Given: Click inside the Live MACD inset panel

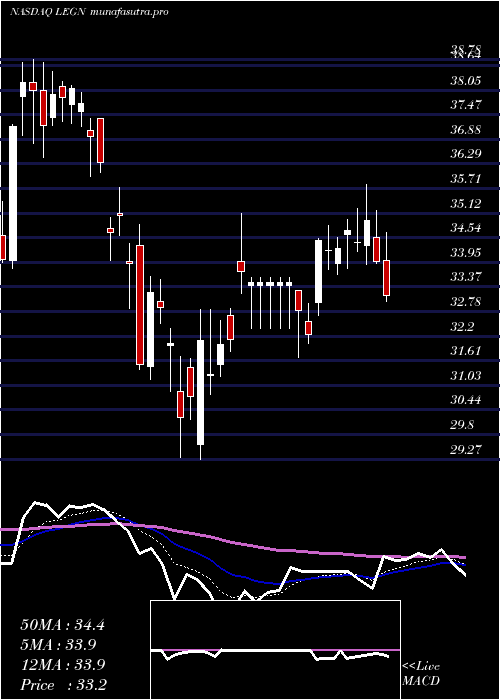Looking at the screenshot, I should coord(275,650).
